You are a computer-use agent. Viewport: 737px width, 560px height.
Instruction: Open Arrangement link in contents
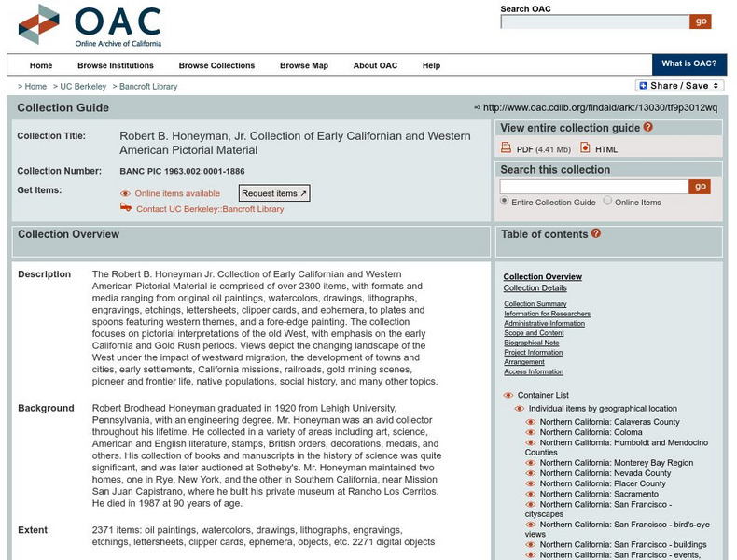pyautogui.click(x=524, y=362)
